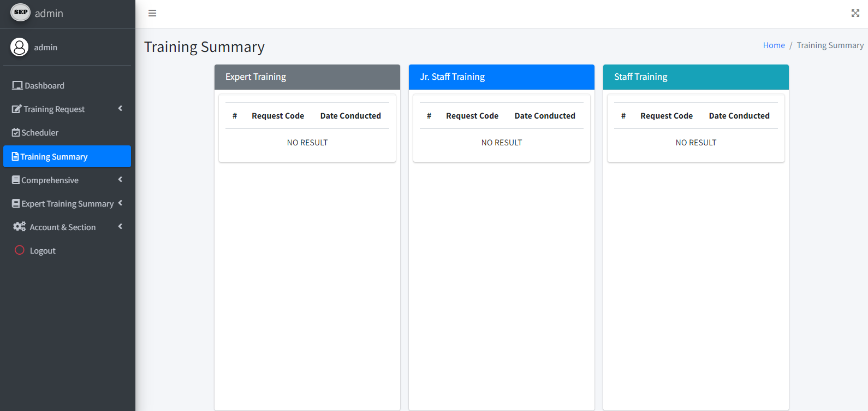Expand Account & Section submenu chevron
The image size is (868, 411).
click(x=120, y=227)
